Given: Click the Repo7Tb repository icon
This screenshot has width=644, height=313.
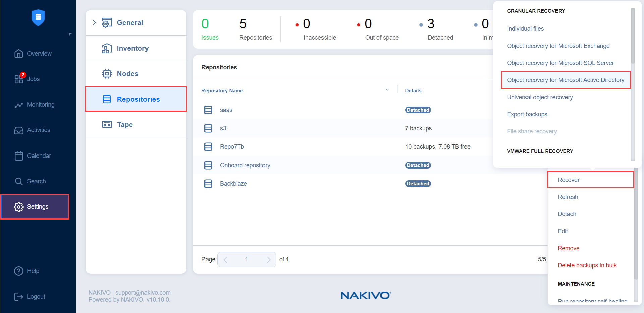Looking at the screenshot, I should [208, 147].
